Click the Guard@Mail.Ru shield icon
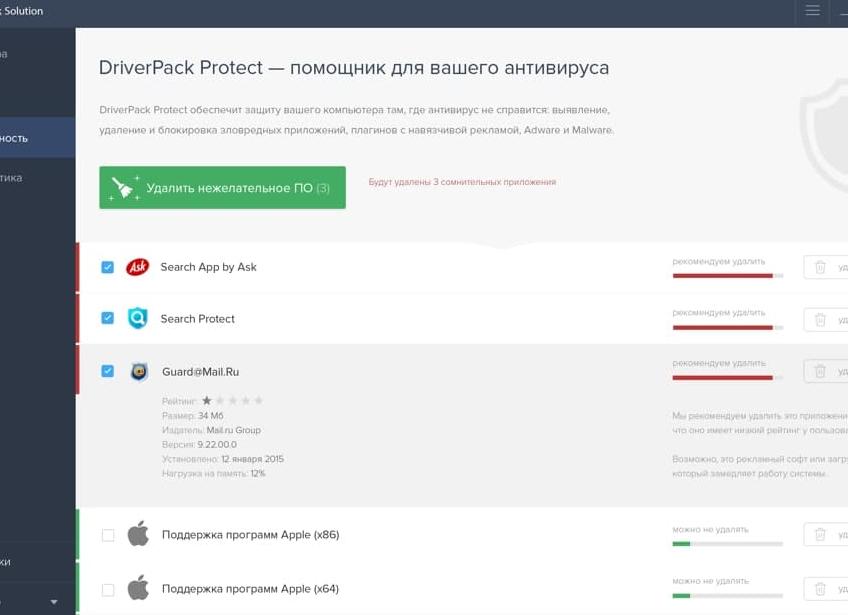Image resolution: width=848 pixels, height=615 pixels. click(139, 372)
